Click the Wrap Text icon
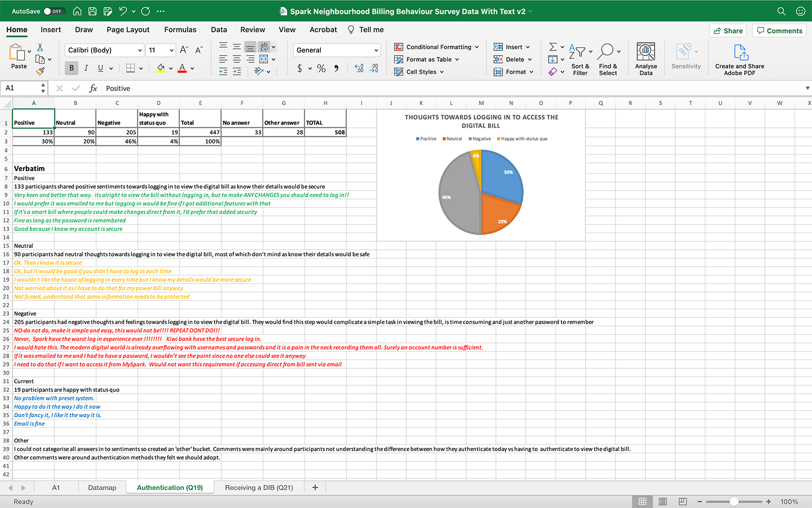Viewport: 812px width, 508px height. tap(264, 47)
